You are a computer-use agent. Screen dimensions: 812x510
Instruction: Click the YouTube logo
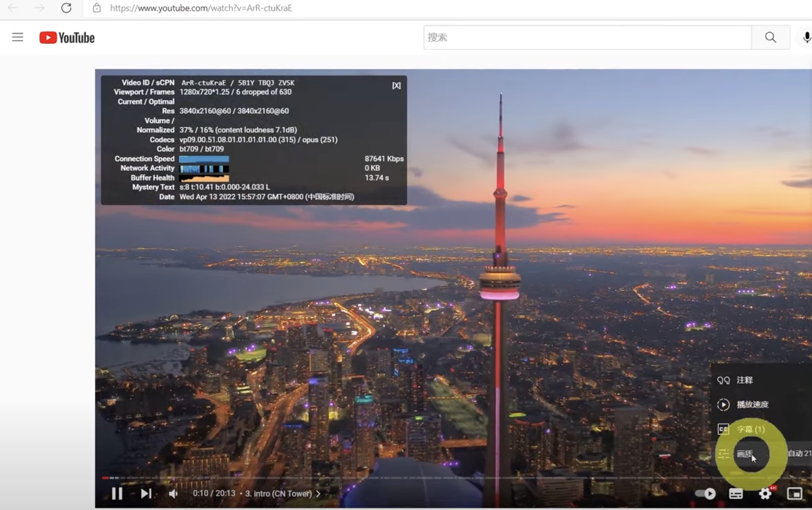[x=67, y=38]
